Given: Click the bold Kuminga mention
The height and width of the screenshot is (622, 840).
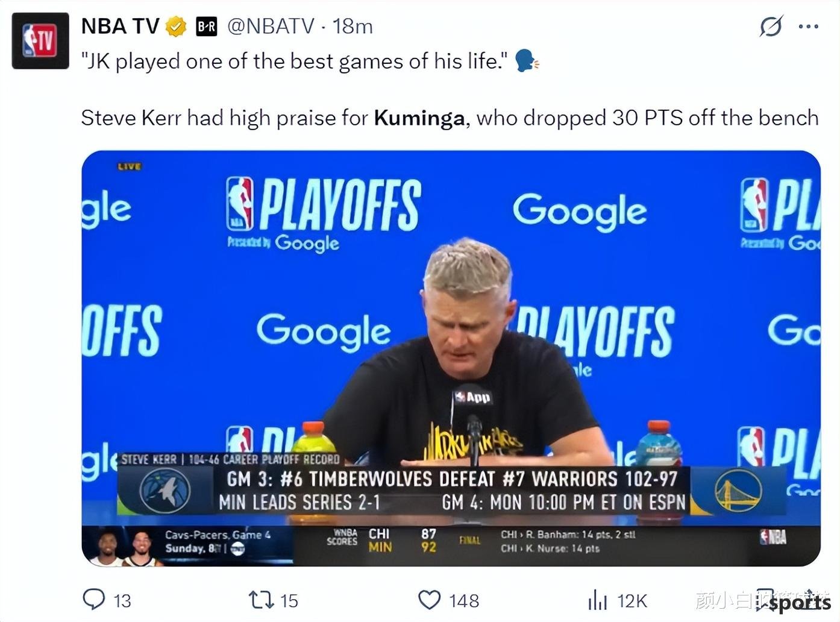Looking at the screenshot, I should [419, 118].
